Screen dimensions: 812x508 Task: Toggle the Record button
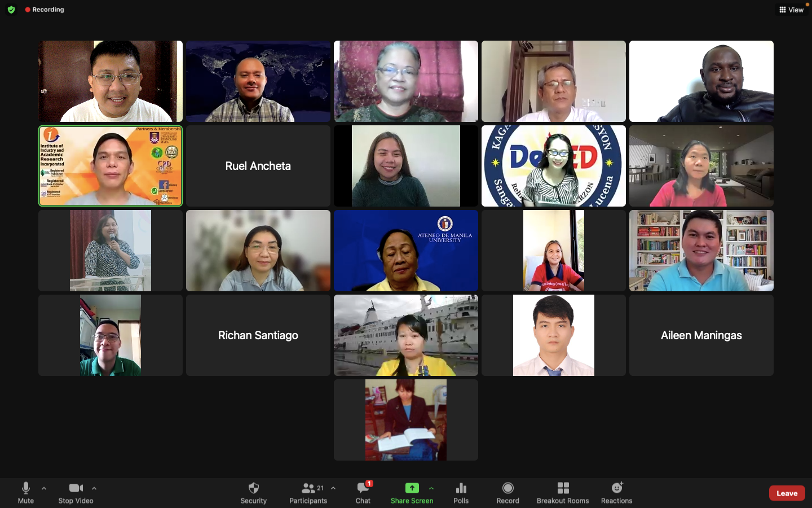point(507,492)
